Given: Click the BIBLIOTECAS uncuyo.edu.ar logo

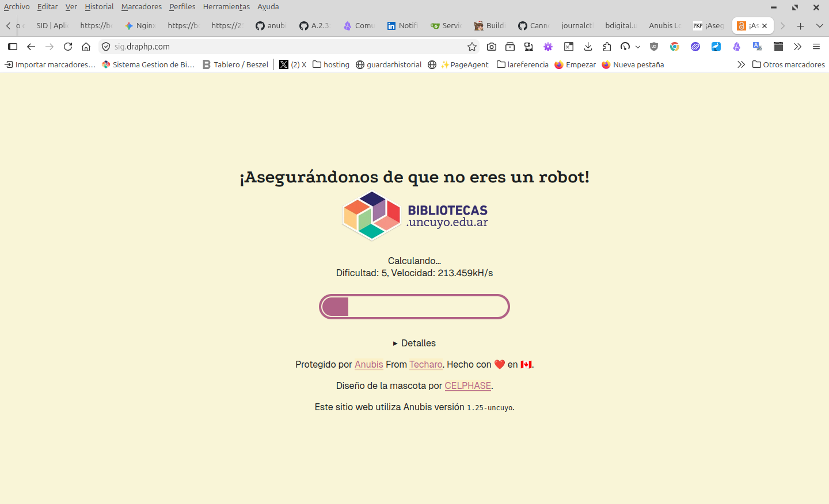Looking at the screenshot, I should coord(414,216).
